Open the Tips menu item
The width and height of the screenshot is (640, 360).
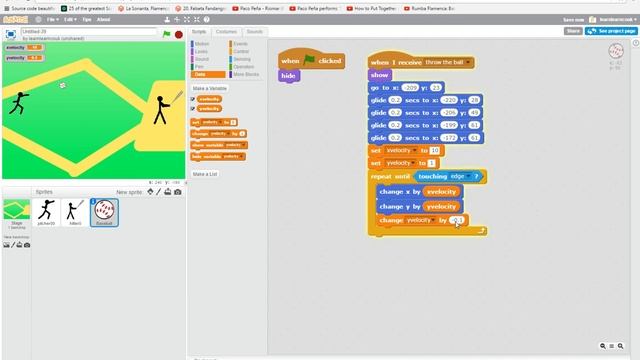pos(87,19)
